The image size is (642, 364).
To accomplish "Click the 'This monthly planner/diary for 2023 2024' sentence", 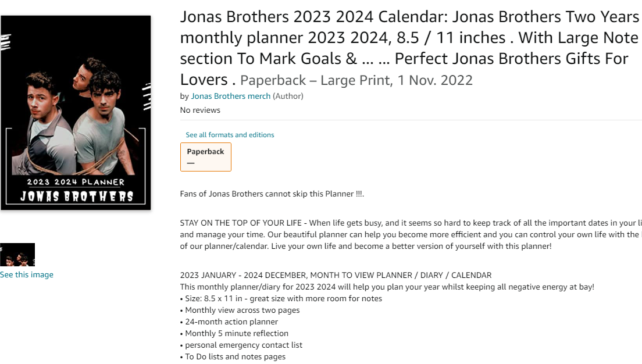I will click(x=387, y=287).
